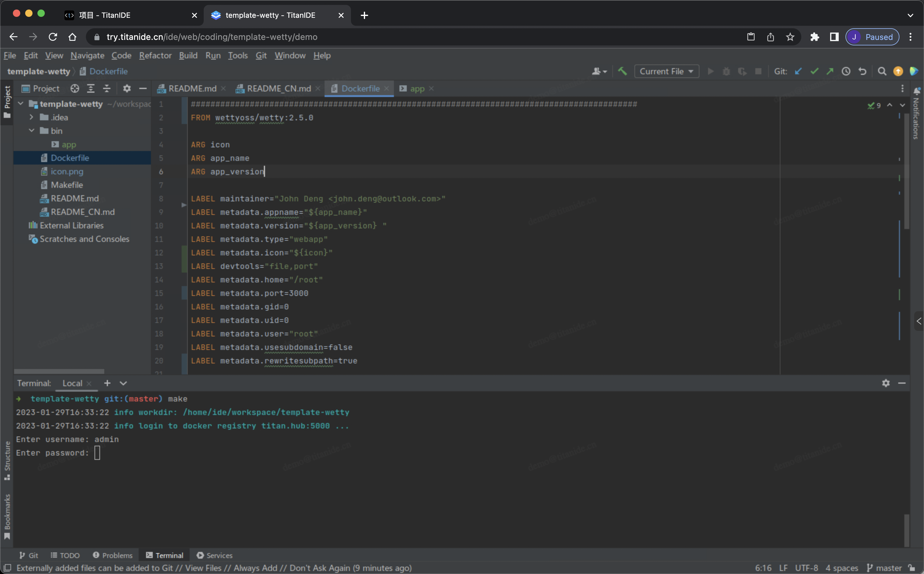Expand the .idea folder
The height and width of the screenshot is (574, 924).
point(32,117)
